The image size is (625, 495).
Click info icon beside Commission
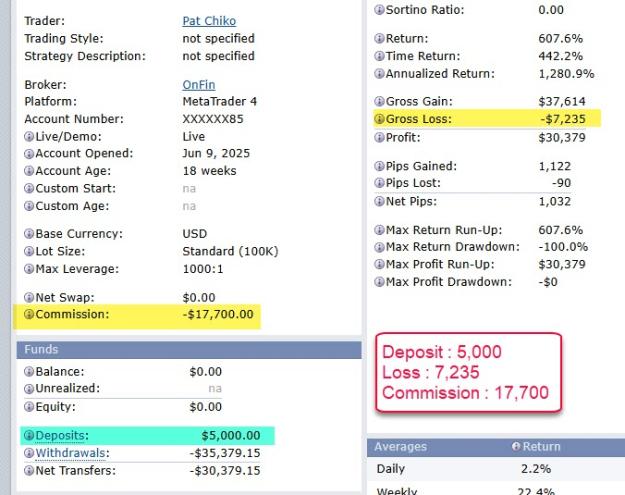pyautogui.click(x=29, y=314)
